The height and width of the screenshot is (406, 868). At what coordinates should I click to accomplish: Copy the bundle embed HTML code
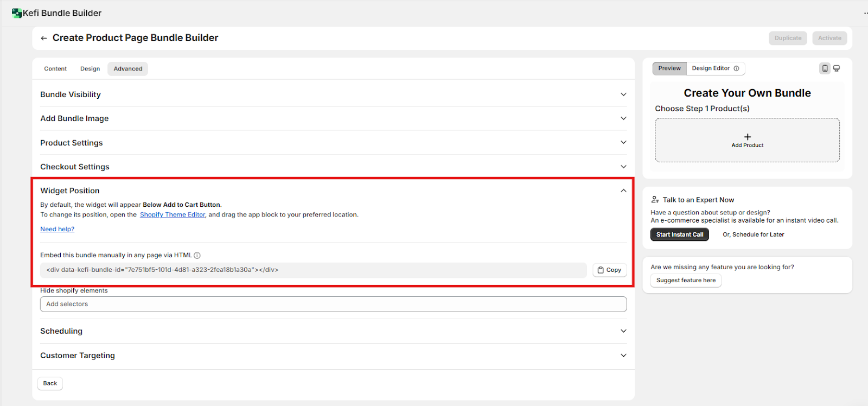click(609, 270)
